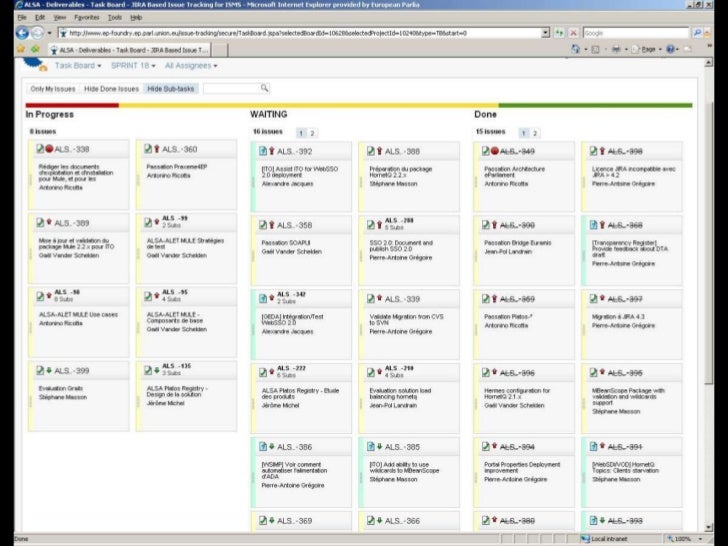Click the Favorites star icon

[x=20, y=49]
